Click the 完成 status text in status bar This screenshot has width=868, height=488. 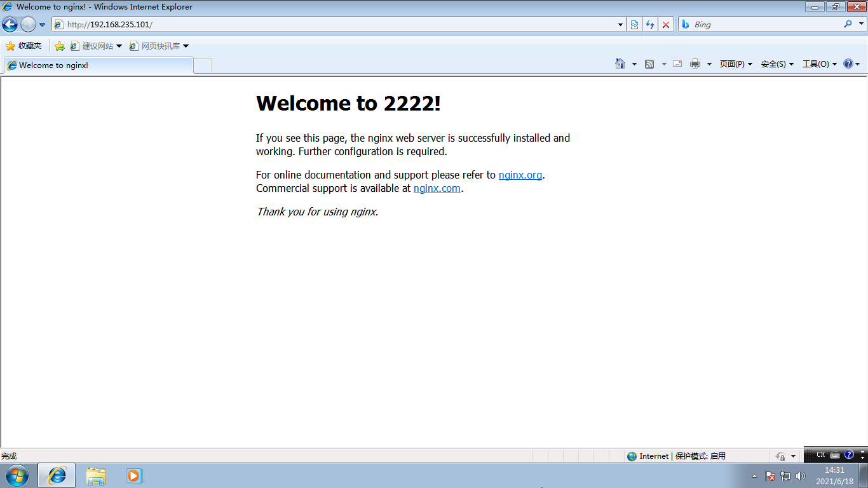tap(9, 456)
